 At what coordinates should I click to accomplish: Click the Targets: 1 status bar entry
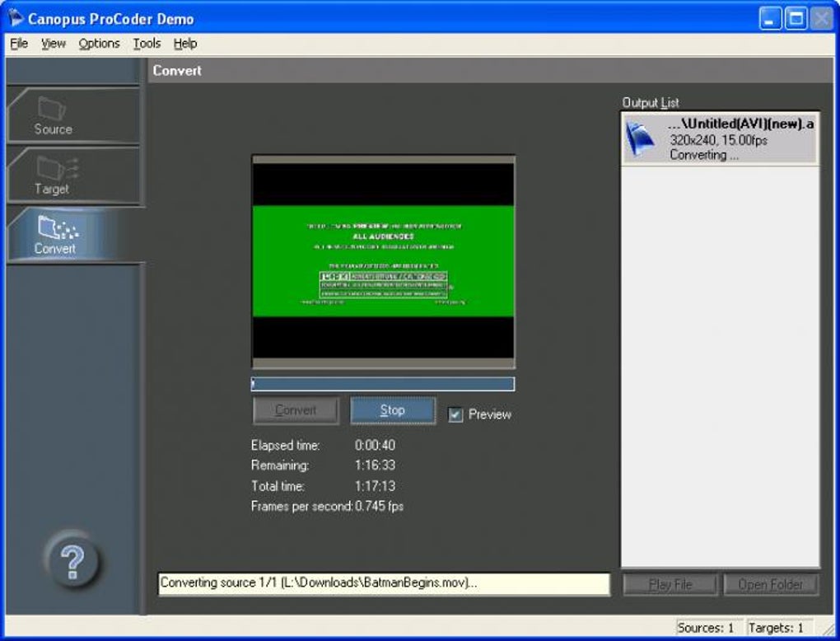tap(776, 628)
